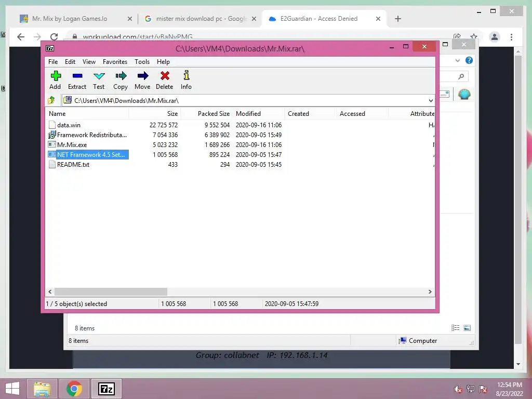Viewport: 532px width, 399px height.
Task: Open the Edit menu
Action: click(70, 62)
